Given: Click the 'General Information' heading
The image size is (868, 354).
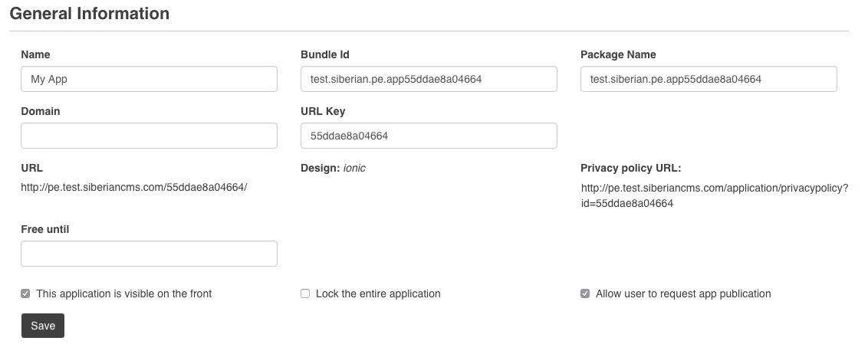Looking at the screenshot, I should [90, 14].
